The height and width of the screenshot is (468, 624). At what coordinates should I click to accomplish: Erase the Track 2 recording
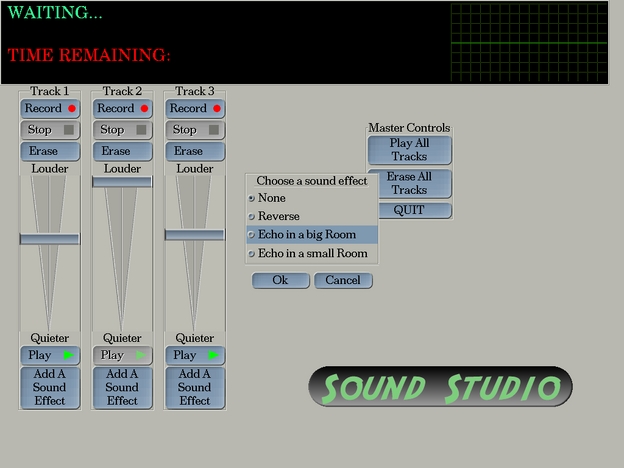[x=122, y=151]
